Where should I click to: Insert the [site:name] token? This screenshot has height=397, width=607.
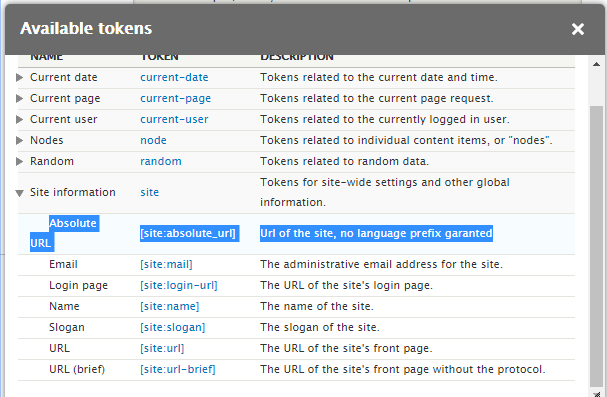(170, 306)
